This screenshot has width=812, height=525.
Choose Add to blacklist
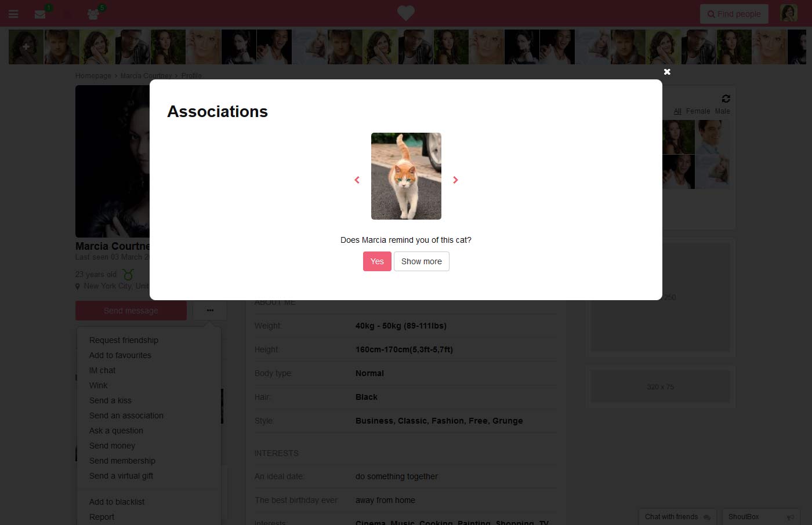point(117,502)
